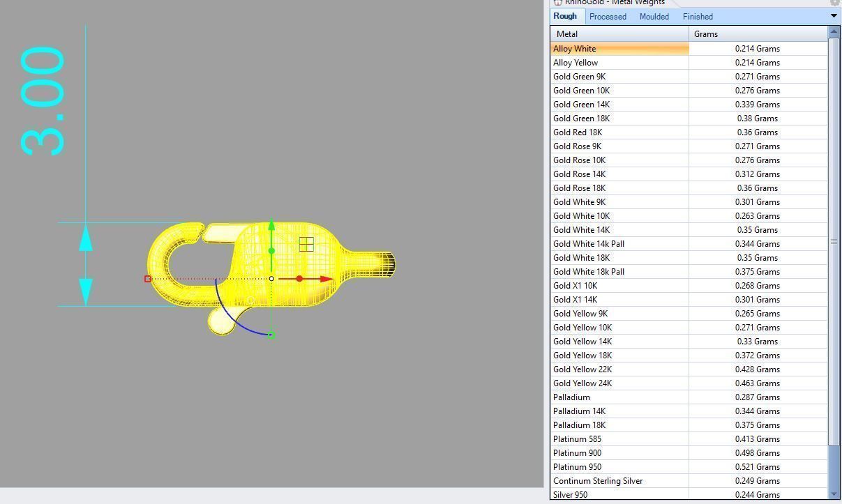Open the Finished tab
The height and width of the screenshot is (504, 842).
point(698,17)
